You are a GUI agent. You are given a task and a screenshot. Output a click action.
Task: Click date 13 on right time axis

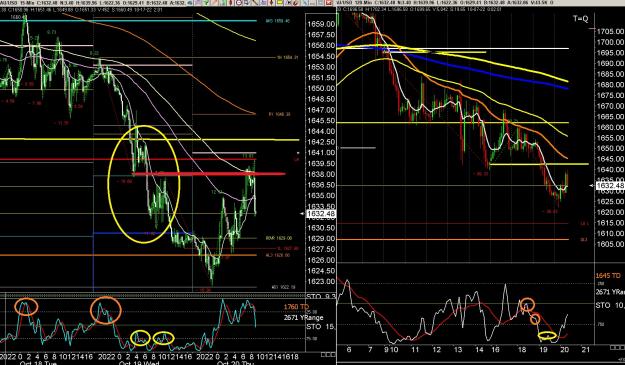point(458,350)
